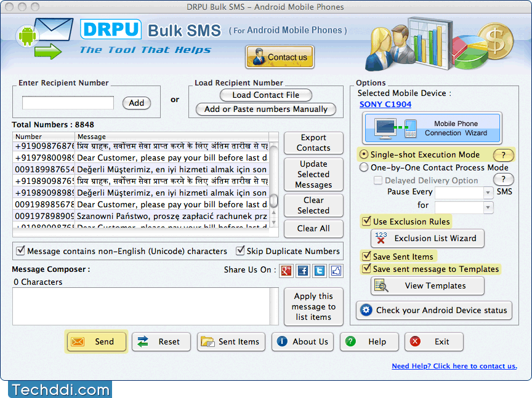532x398 pixels.
Task: Click the Clear All button
Action: coord(313,228)
